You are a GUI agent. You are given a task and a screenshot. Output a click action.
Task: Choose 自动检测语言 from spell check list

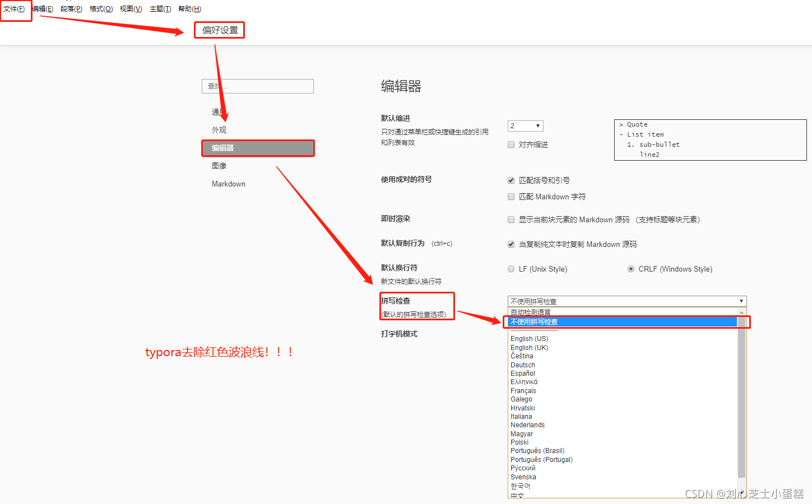[623, 312]
